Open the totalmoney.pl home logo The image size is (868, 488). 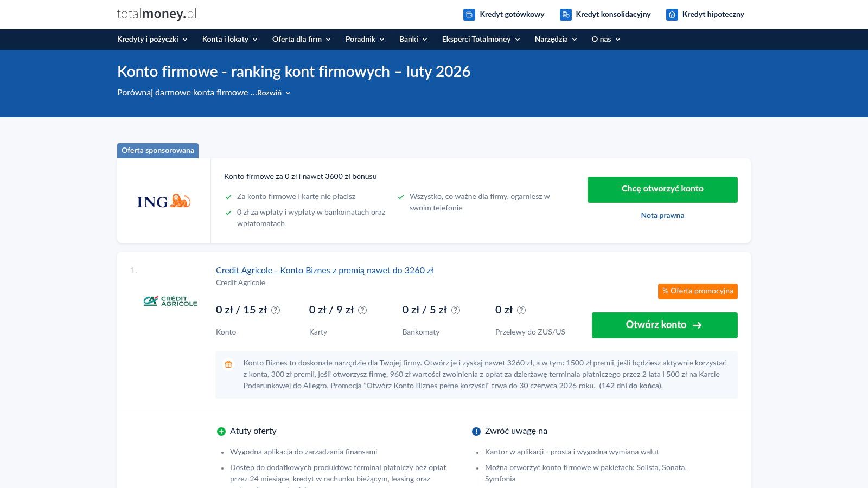coord(157,14)
